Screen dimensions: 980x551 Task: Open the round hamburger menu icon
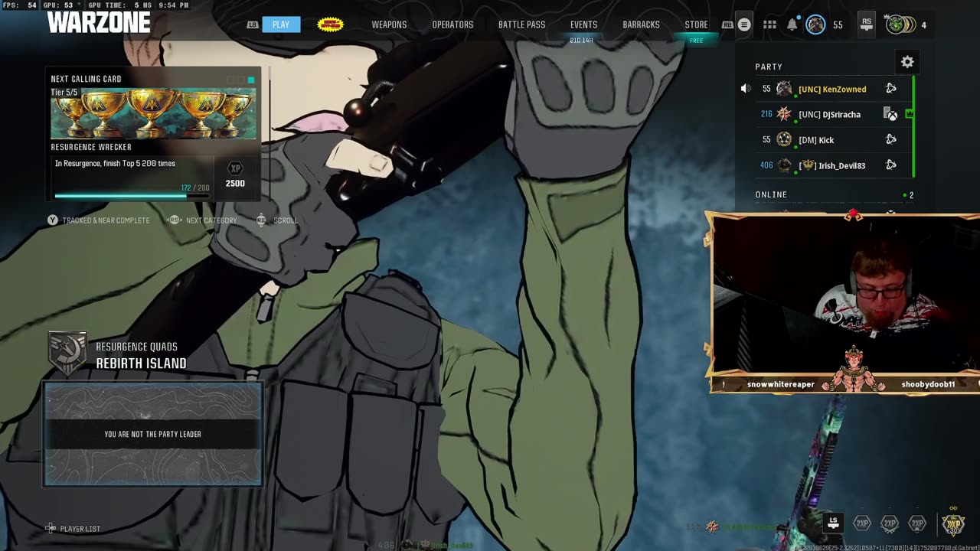coord(744,24)
